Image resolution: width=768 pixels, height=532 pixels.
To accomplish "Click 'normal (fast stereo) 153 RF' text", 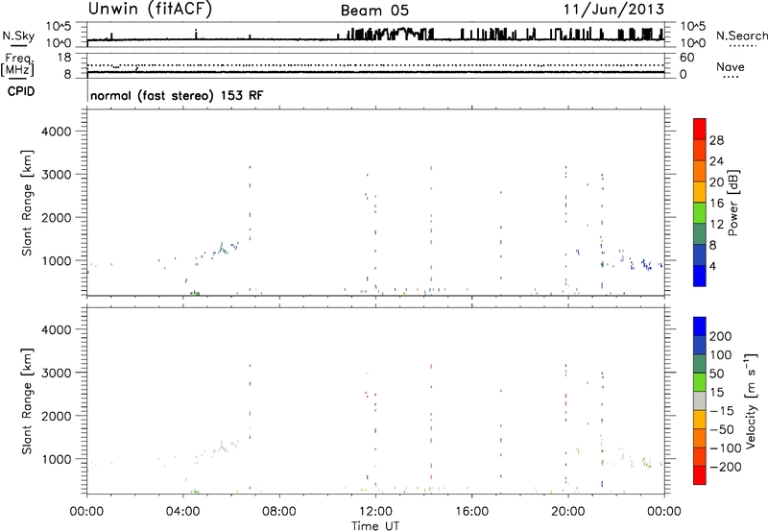I will [x=177, y=95].
